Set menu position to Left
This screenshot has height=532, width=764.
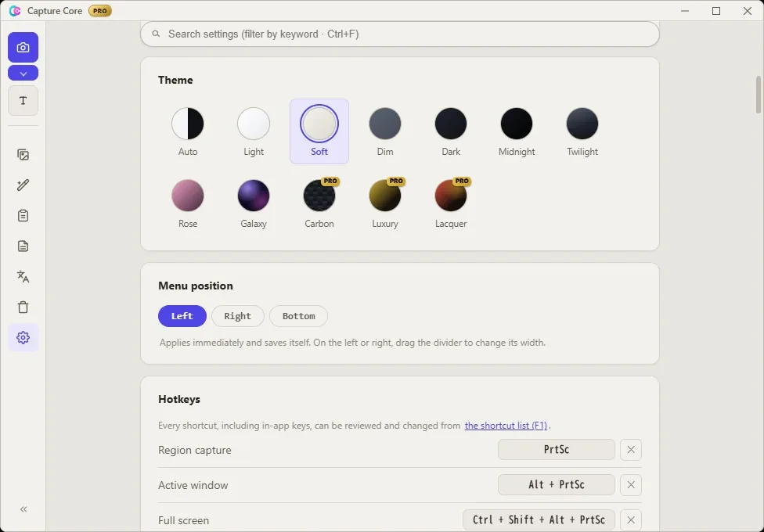pyautogui.click(x=182, y=316)
